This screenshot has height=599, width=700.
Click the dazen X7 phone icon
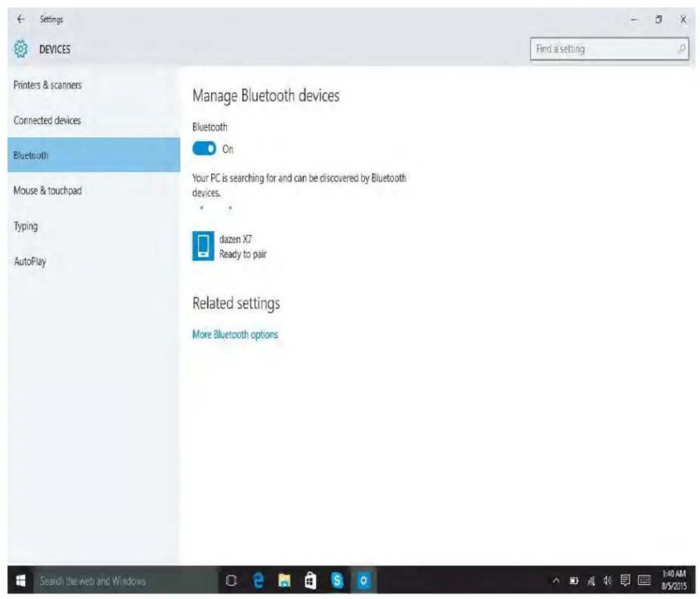(203, 246)
